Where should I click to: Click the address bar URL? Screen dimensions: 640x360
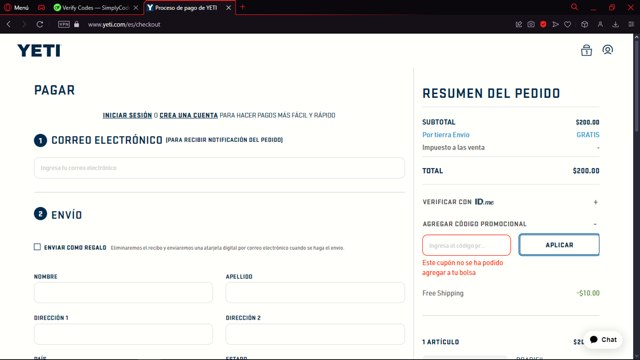click(124, 24)
